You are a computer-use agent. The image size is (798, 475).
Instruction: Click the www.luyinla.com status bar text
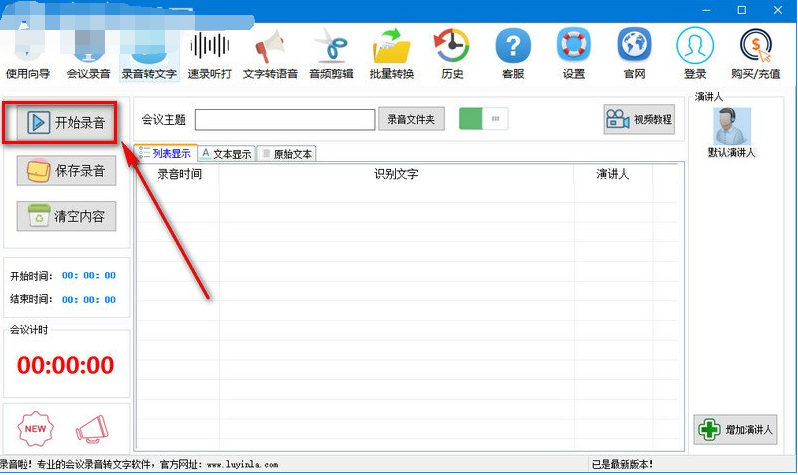point(242,464)
